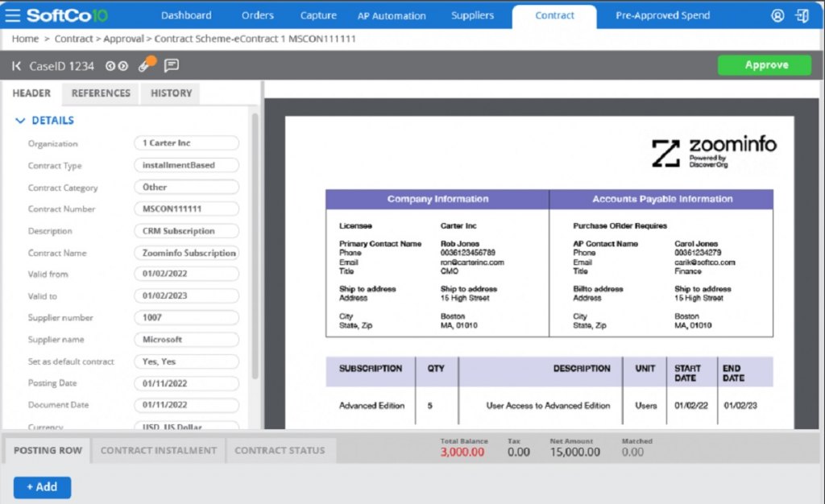Collapse the DETAILS section chevron

20,120
